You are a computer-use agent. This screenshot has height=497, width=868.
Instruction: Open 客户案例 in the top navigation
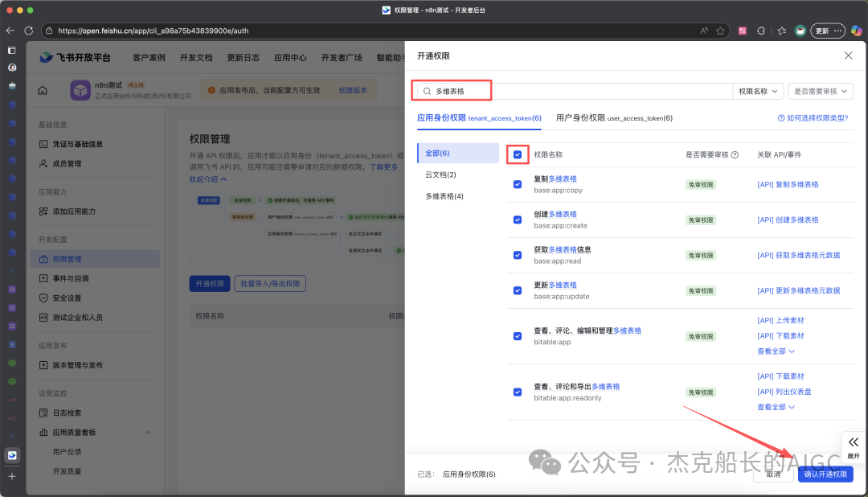[149, 58]
